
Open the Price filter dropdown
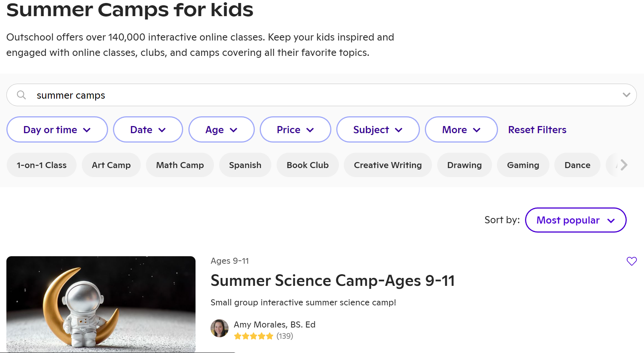[295, 130]
